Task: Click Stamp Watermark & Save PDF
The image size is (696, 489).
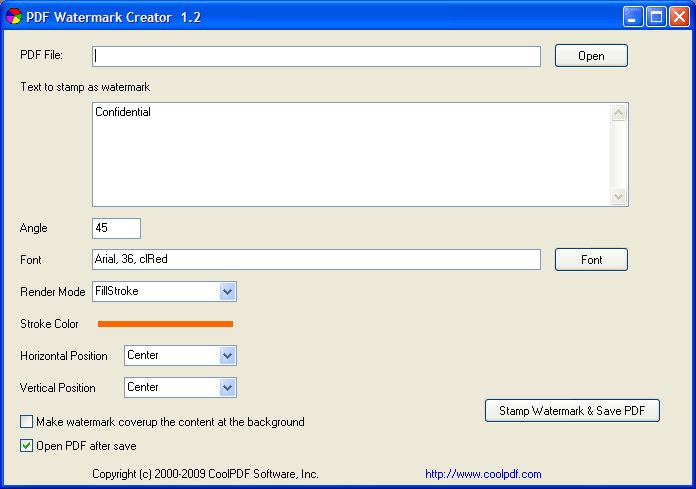Action: [x=572, y=411]
